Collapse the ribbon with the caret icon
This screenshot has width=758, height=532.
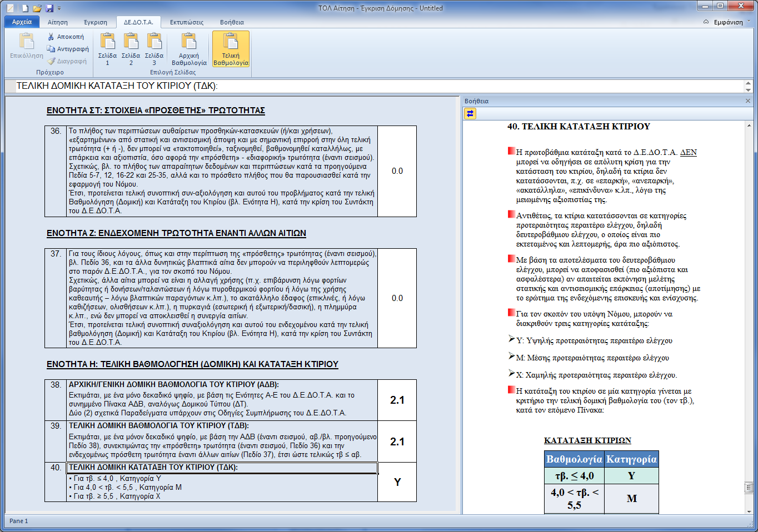pos(706,22)
